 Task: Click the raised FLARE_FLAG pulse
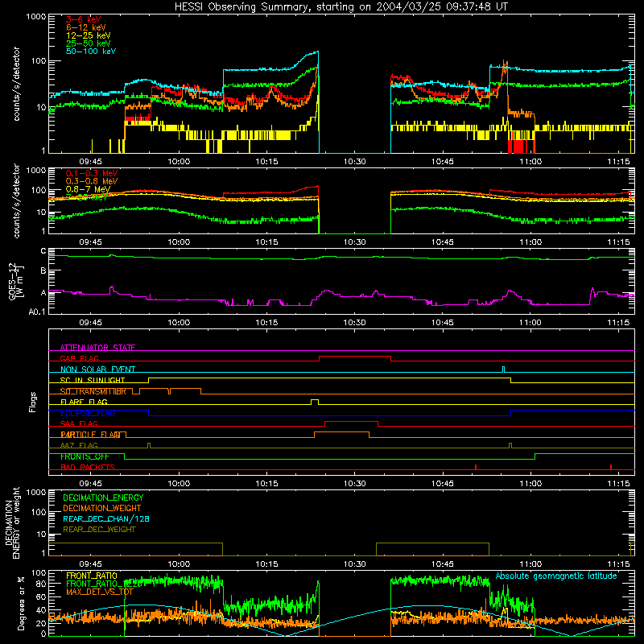point(315,402)
